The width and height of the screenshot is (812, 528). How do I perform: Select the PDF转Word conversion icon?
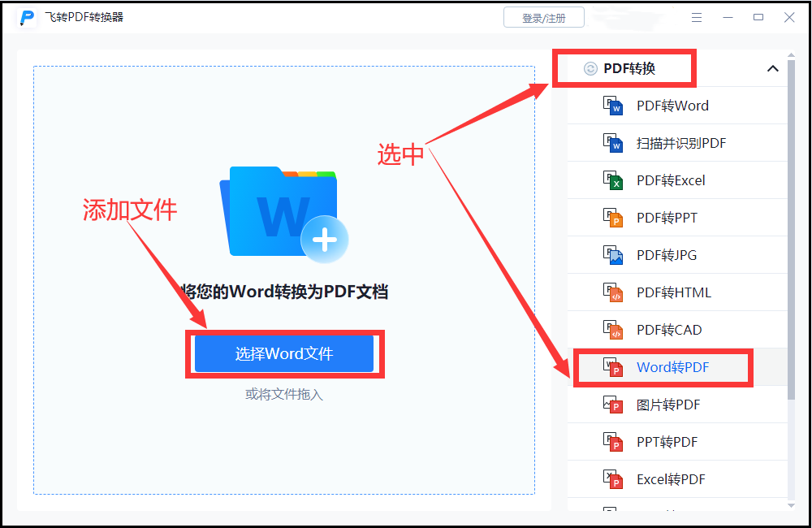click(611, 105)
